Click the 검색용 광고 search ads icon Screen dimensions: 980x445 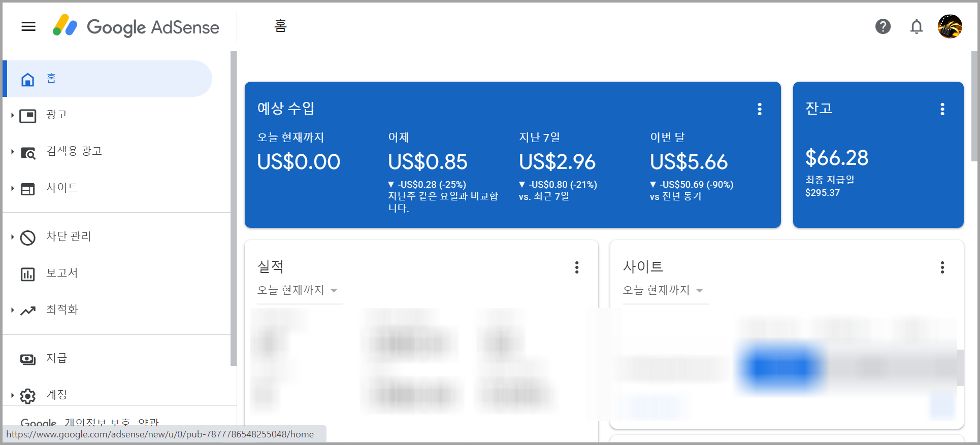28,152
